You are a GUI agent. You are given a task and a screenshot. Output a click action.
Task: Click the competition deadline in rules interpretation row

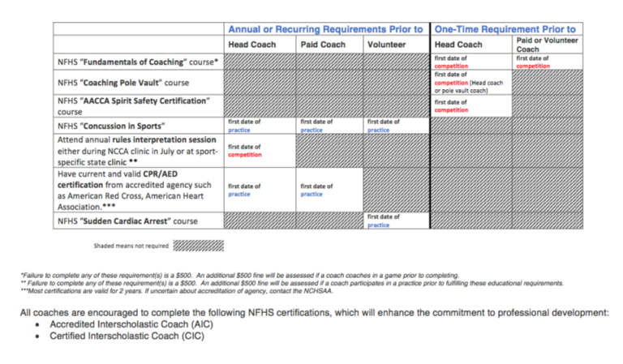tap(244, 150)
